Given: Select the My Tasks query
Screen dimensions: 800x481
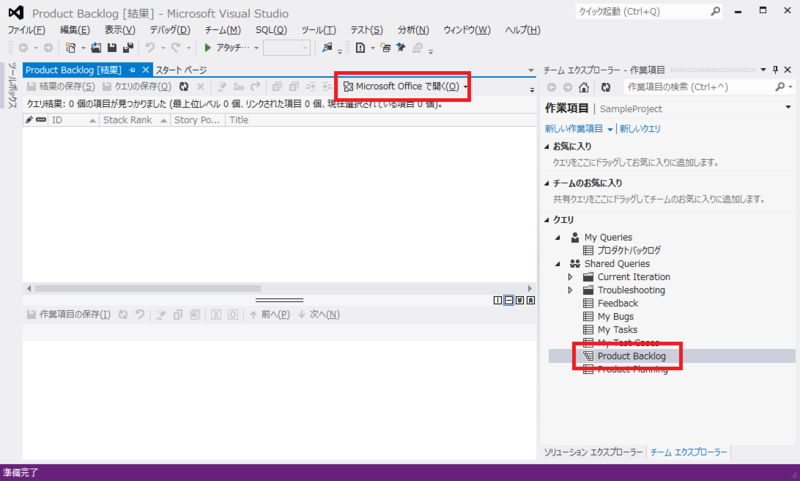Looking at the screenshot, I should click(617, 330).
